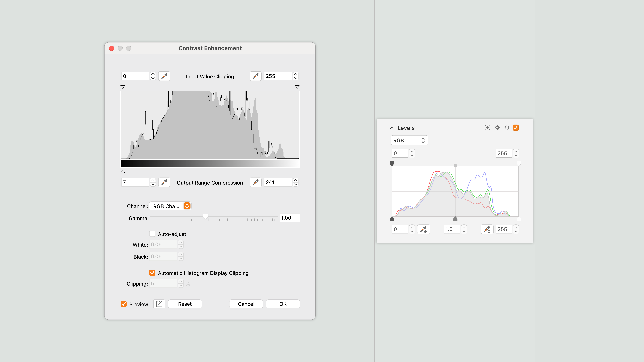This screenshot has height=362, width=644.
Task: Click Levels midtone handle below histogram
Action: [x=455, y=219]
